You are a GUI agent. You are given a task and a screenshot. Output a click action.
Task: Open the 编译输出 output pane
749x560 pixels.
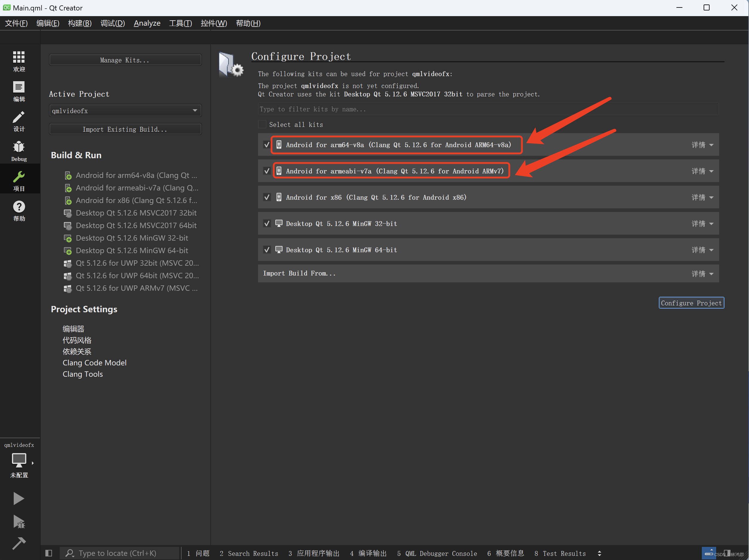(x=368, y=553)
